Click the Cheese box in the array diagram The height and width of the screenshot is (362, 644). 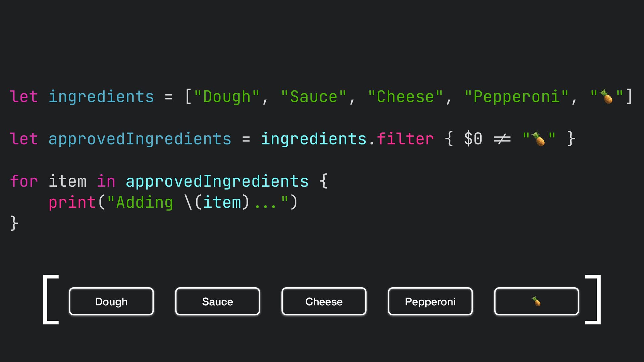[324, 301]
